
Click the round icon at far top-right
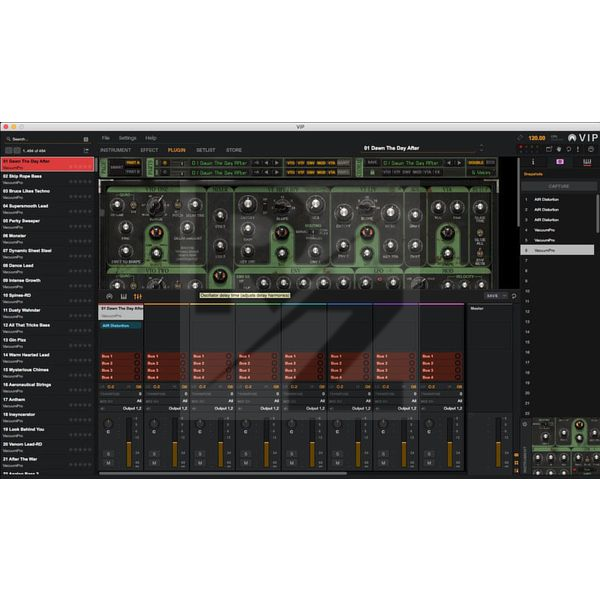(x=591, y=149)
